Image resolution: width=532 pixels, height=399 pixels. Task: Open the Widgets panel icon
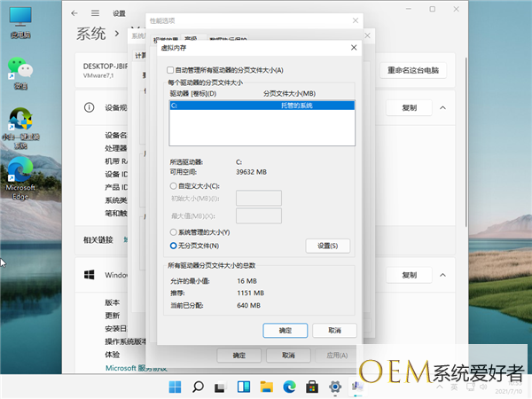pos(243,387)
